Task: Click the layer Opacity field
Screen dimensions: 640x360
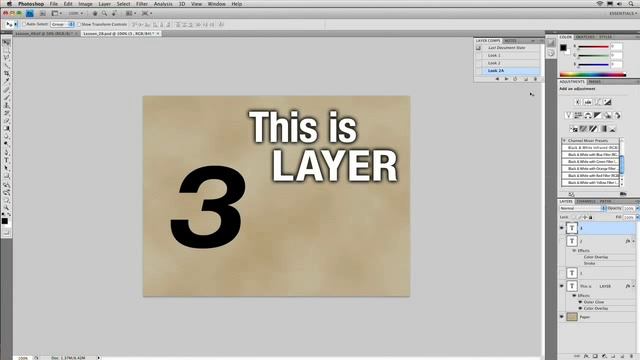Action: pyautogui.click(x=629, y=209)
